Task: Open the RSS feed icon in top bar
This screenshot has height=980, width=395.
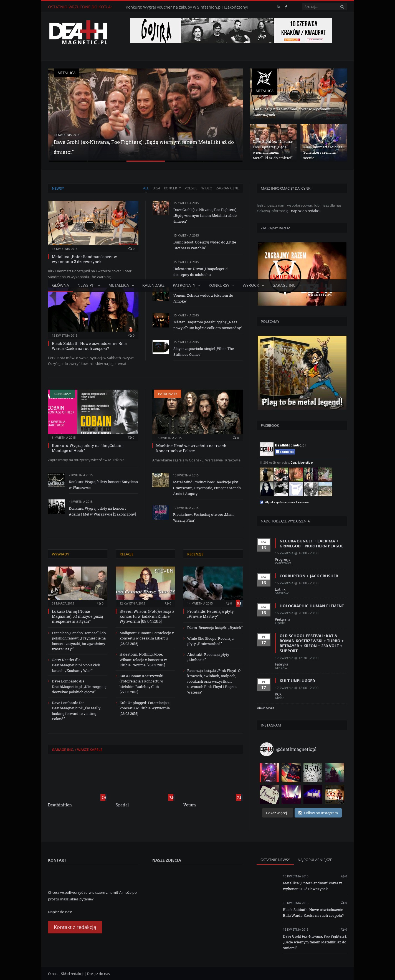Action: click(278, 7)
